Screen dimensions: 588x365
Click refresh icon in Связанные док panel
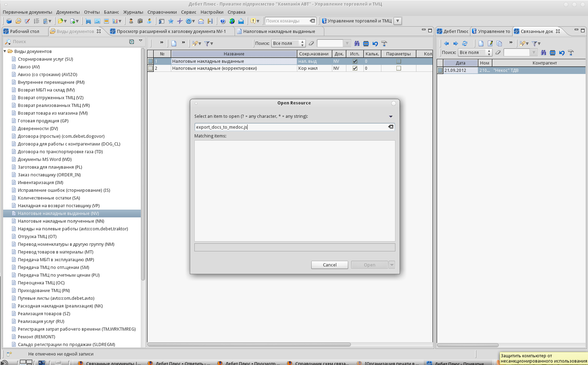coord(465,43)
